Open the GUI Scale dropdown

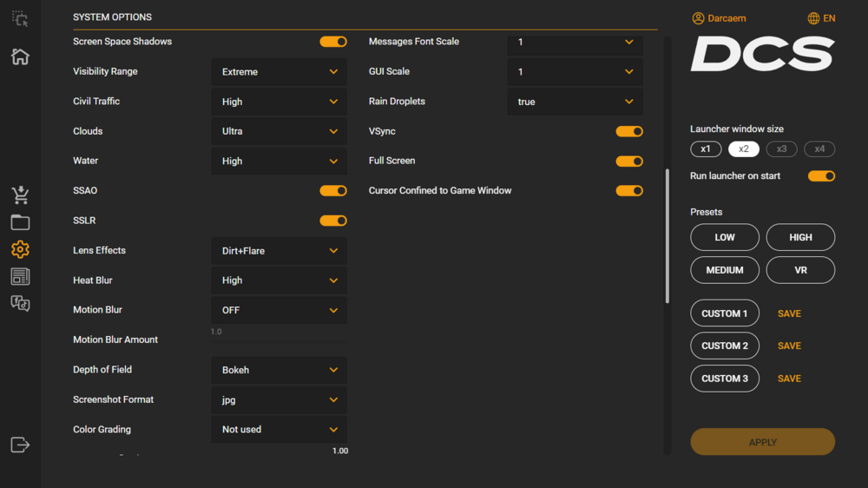point(575,72)
